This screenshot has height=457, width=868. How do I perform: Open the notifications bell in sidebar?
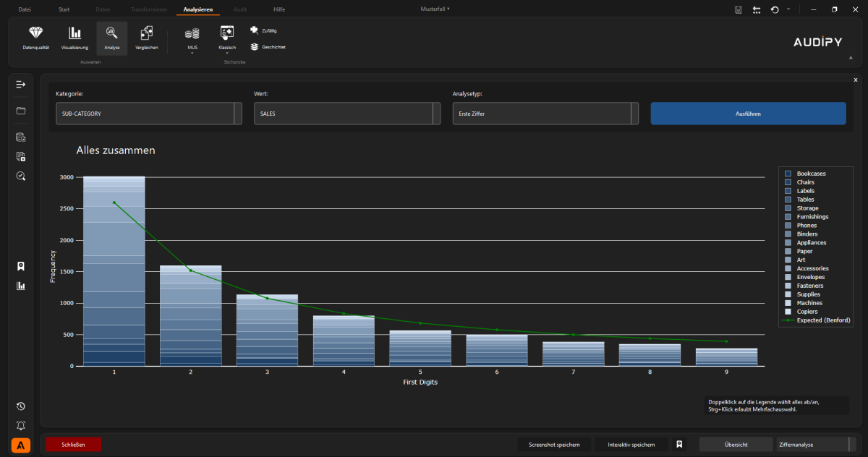[21, 426]
